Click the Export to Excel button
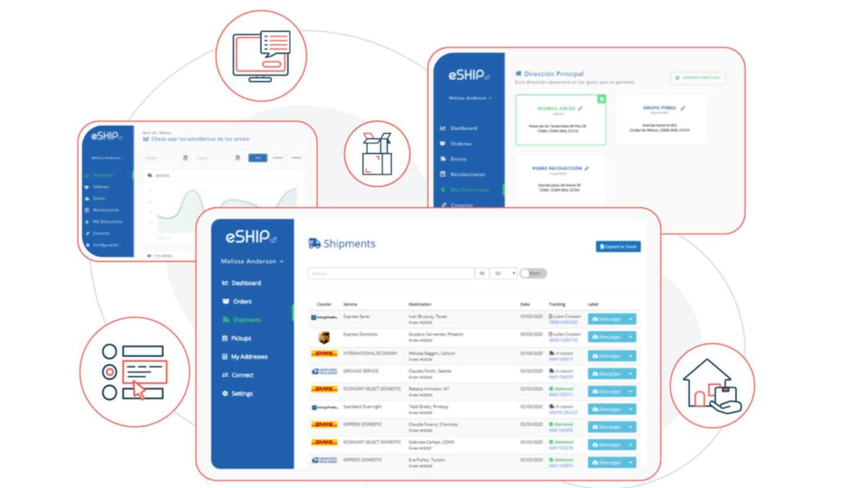The image size is (868, 488). [x=618, y=247]
